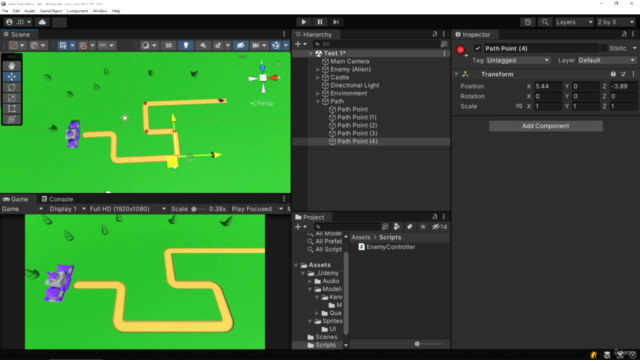Collapse the Path object in Hierarchy

coord(318,101)
